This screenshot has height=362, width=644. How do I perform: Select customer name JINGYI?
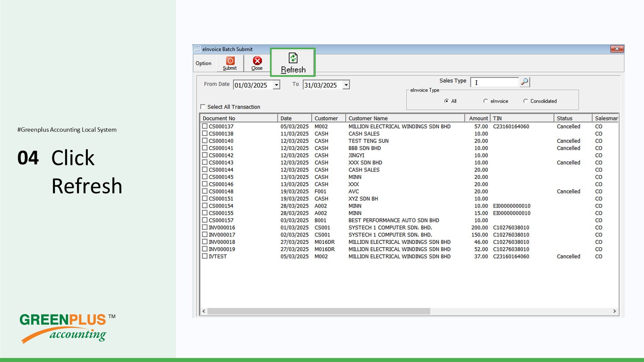coord(356,155)
